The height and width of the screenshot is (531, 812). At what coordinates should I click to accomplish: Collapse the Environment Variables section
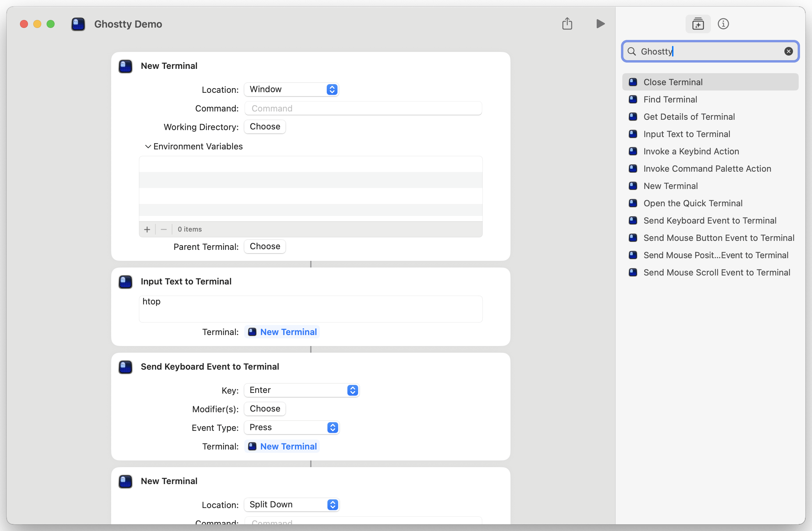coord(148,146)
